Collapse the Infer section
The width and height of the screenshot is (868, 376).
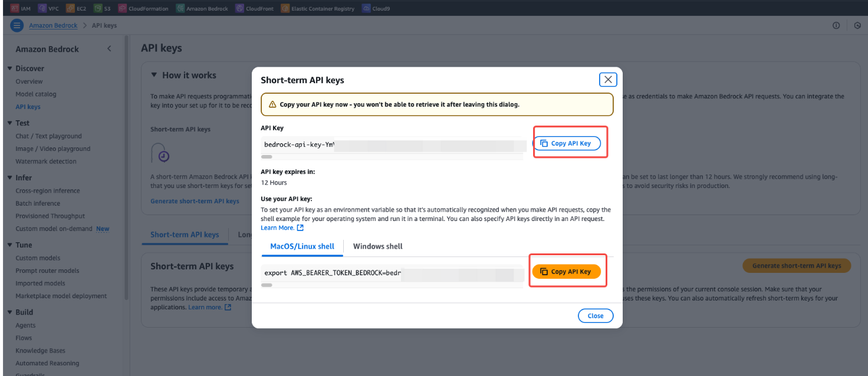pyautogui.click(x=10, y=177)
